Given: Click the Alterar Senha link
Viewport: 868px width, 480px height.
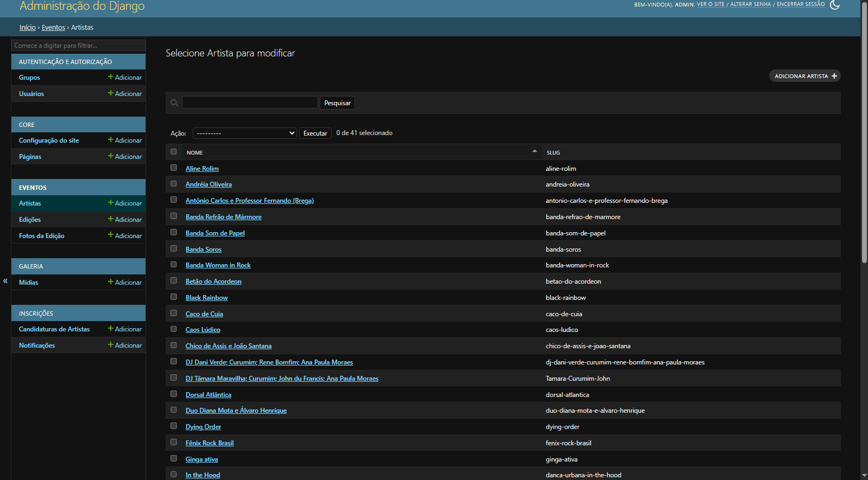Looking at the screenshot, I should tap(751, 4).
